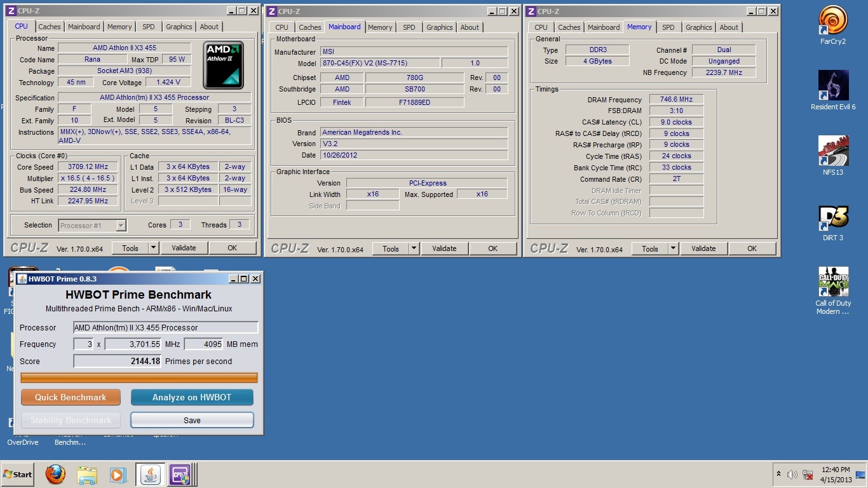The width and height of the screenshot is (868, 488).
Task: Open the NFS13 desktop shortcut
Action: click(x=833, y=156)
